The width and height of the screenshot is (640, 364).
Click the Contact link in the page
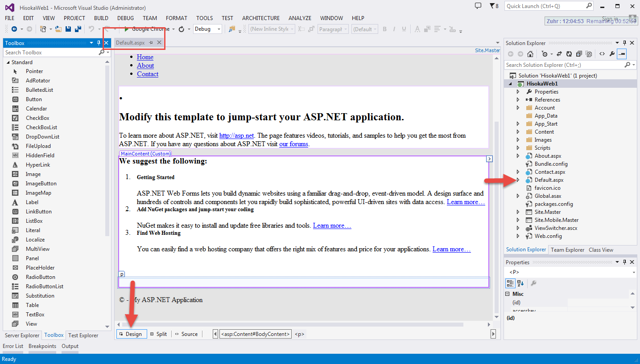pyautogui.click(x=148, y=74)
